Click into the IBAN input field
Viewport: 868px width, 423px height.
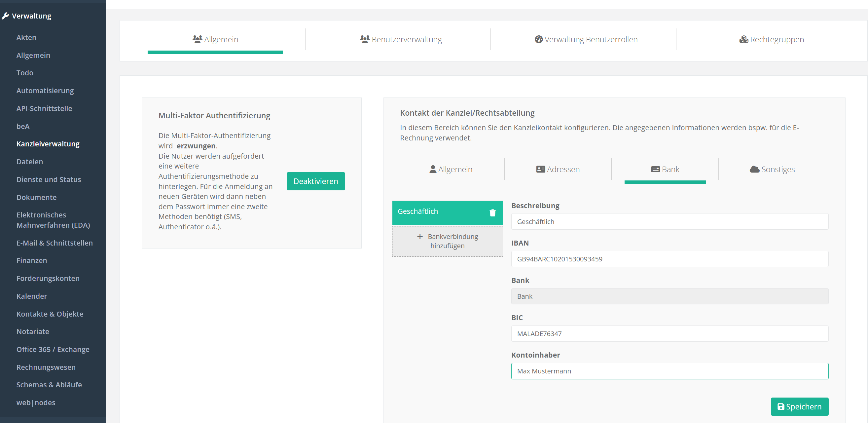click(x=669, y=259)
